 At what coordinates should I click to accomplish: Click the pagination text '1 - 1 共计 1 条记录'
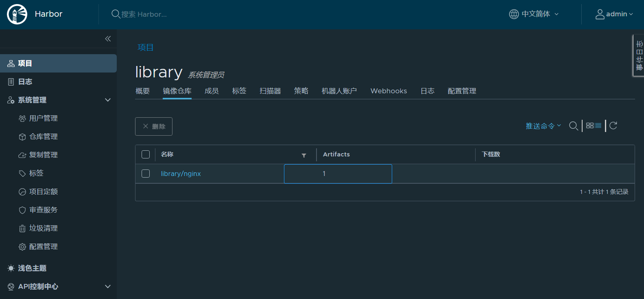pyautogui.click(x=604, y=192)
